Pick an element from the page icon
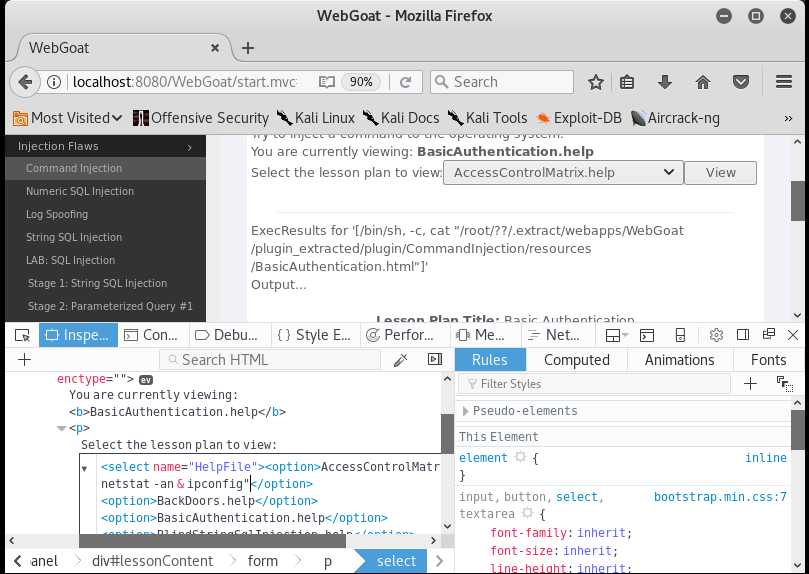Viewport: 809px width, 574px height. click(x=22, y=335)
